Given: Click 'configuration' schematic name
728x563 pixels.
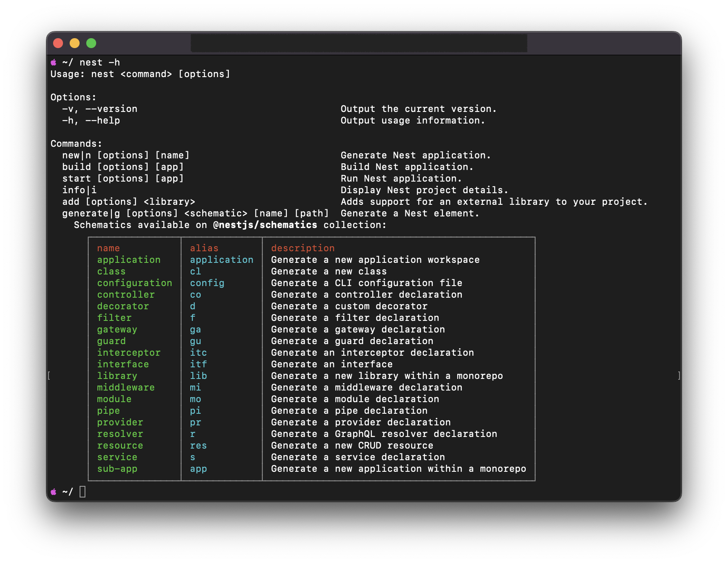Looking at the screenshot, I should point(135,283).
